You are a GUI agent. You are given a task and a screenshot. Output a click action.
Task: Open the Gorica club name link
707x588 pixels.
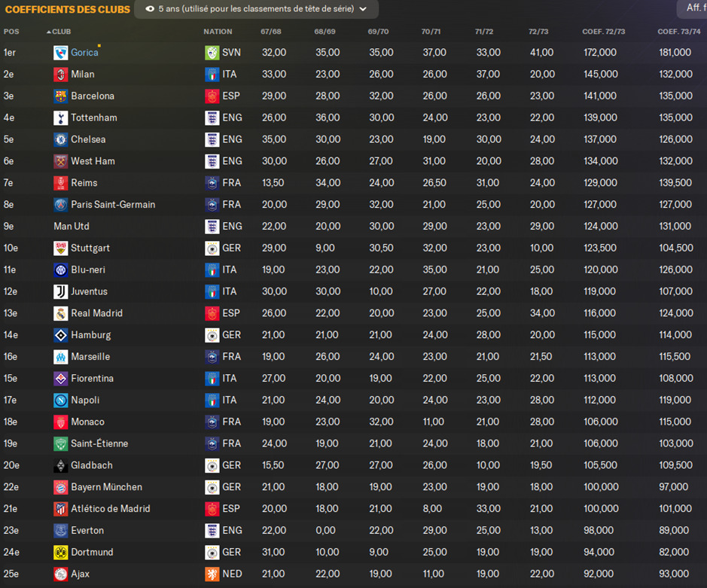click(x=84, y=53)
